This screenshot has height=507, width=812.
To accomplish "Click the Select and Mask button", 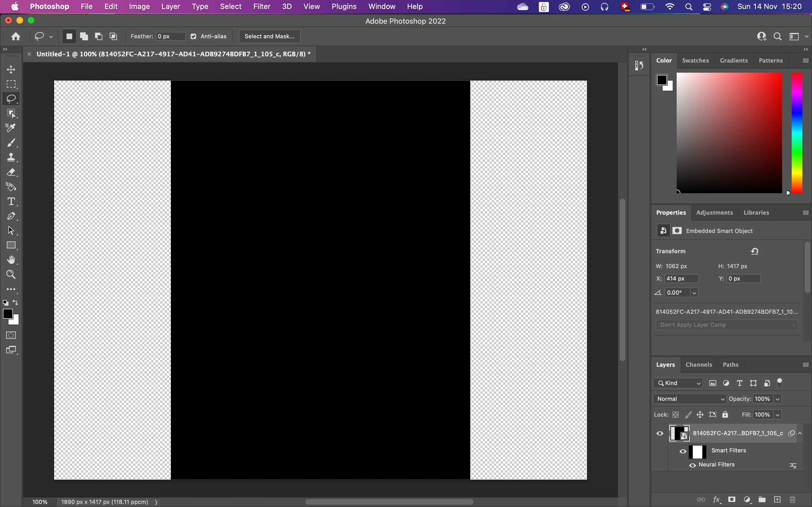I will 270,36.
